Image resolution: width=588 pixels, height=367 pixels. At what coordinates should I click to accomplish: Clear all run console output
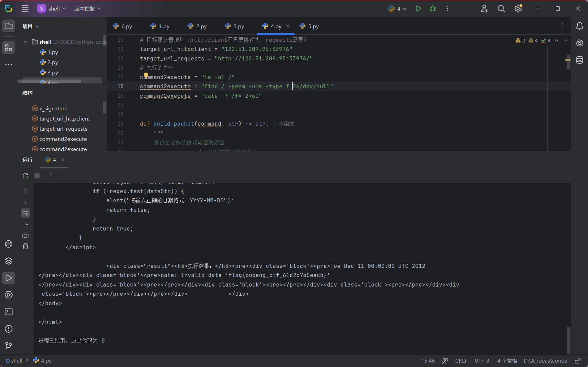tap(25, 246)
